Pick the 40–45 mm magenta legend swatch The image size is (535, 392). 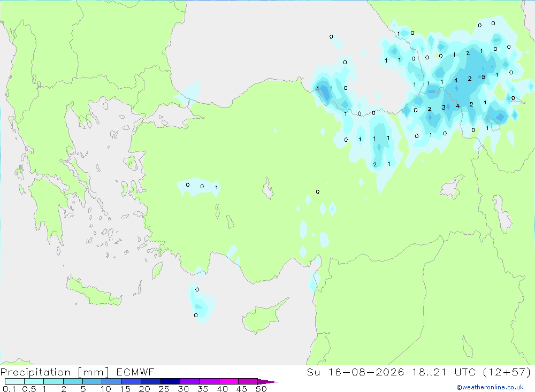(x=228, y=381)
